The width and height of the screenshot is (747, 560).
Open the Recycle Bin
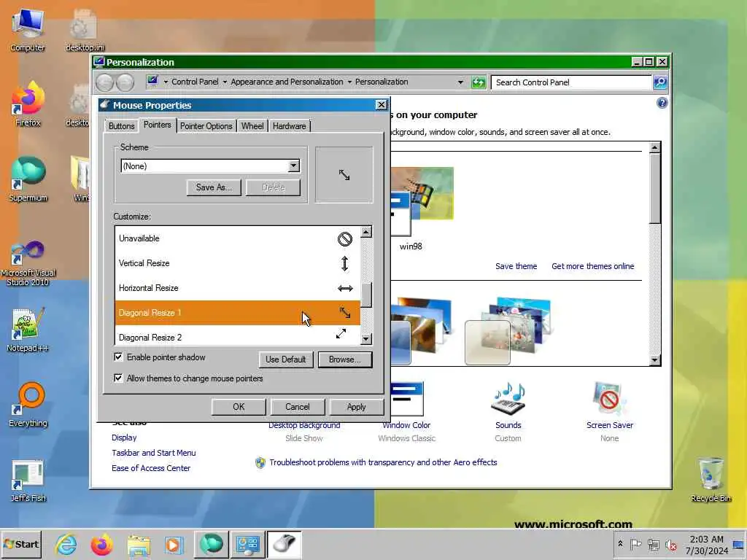click(x=711, y=480)
